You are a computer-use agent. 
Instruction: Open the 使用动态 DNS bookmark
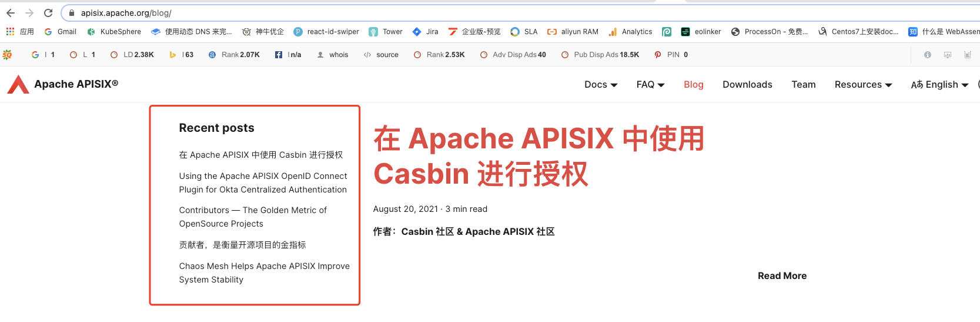[x=192, y=32]
